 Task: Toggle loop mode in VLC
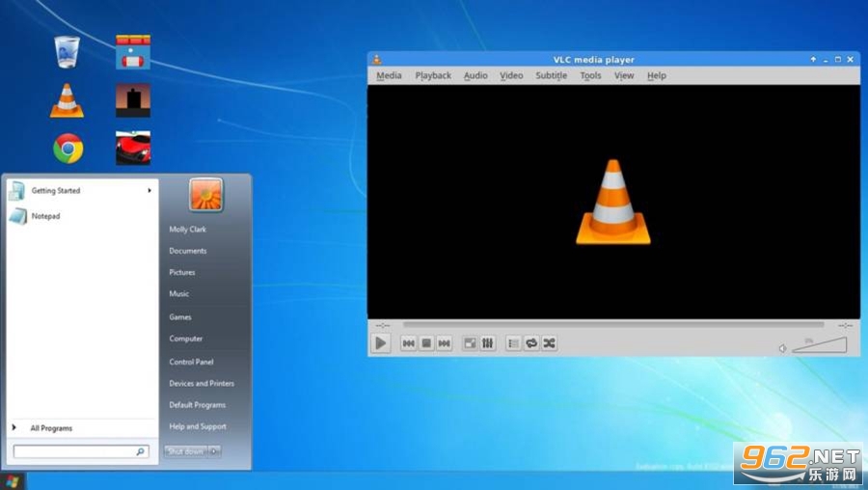click(x=531, y=343)
